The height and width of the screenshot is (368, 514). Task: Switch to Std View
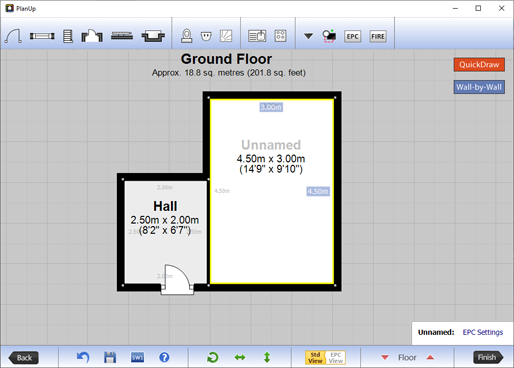315,357
